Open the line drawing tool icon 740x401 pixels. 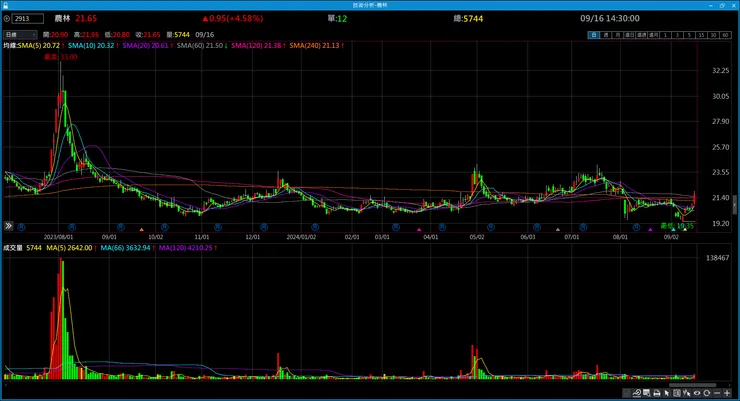(x=637, y=393)
